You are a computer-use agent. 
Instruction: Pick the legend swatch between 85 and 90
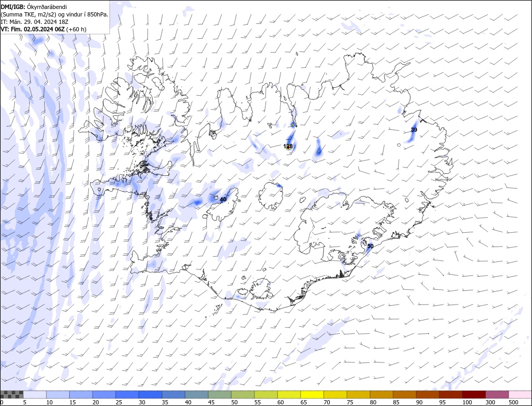point(404,394)
